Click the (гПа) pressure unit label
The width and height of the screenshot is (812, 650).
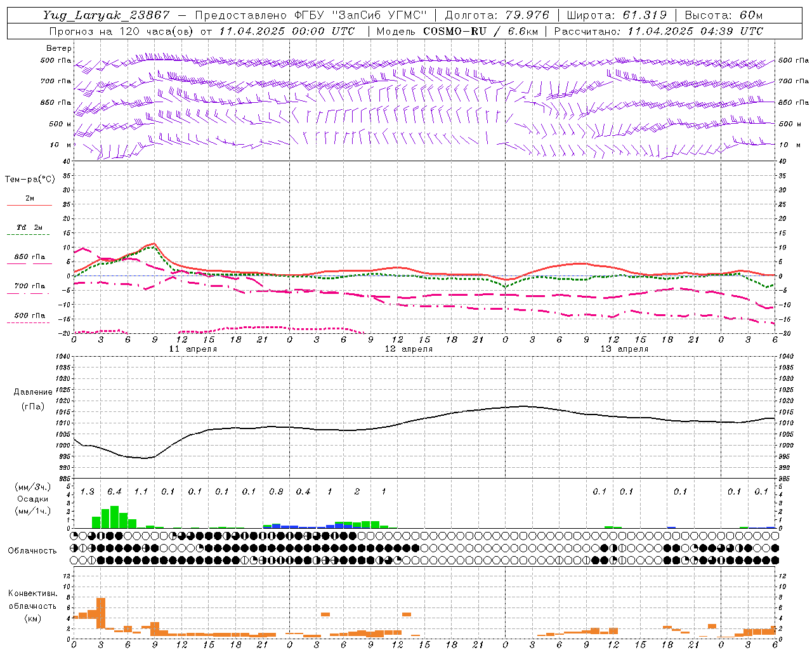(x=33, y=406)
